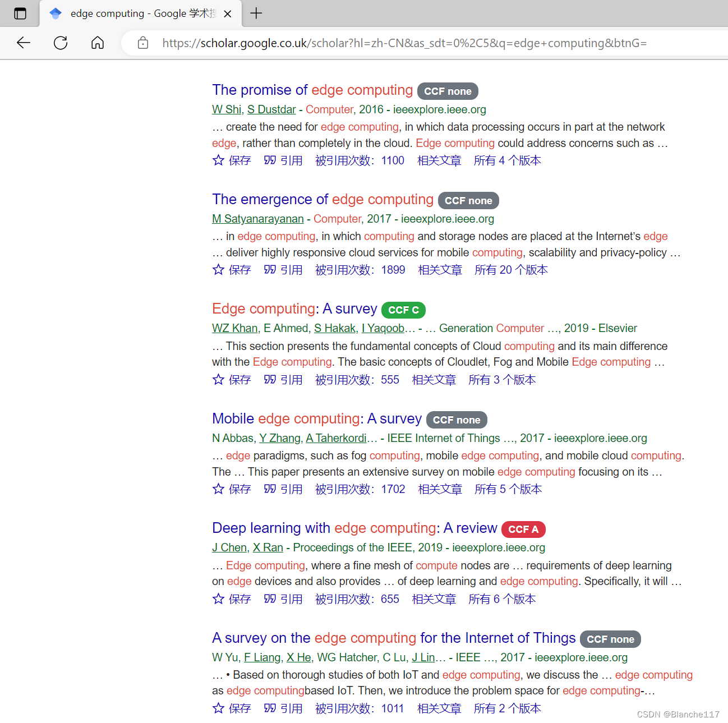728x723 pixels.
Task: View 1899 citations of 'The emergence' paper
Action: (360, 270)
